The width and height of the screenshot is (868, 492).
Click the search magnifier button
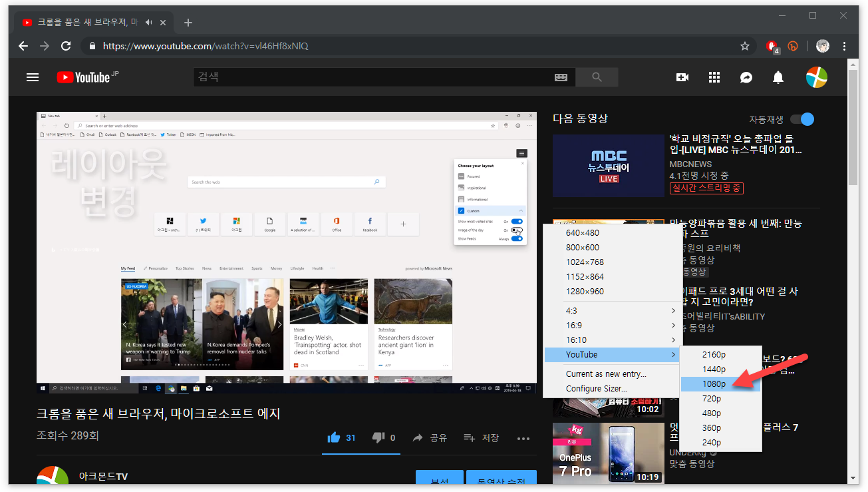pyautogui.click(x=597, y=77)
